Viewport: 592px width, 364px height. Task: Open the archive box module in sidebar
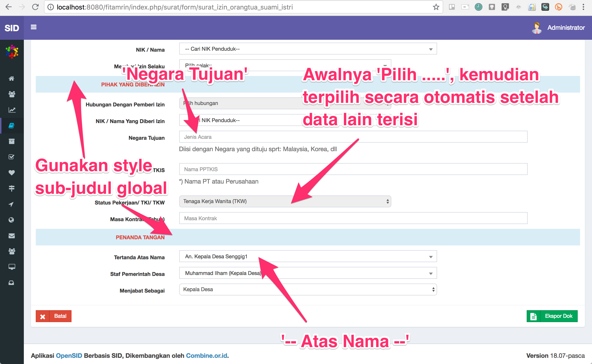(12, 141)
